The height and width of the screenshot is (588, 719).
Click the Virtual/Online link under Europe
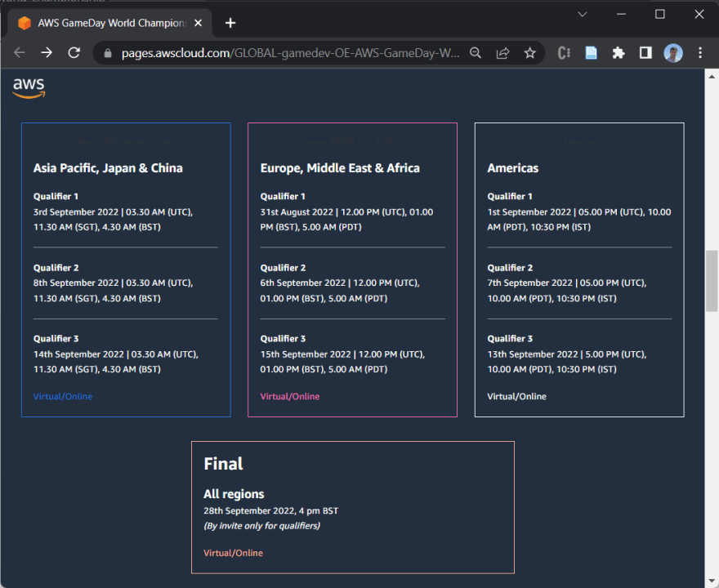tap(290, 396)
